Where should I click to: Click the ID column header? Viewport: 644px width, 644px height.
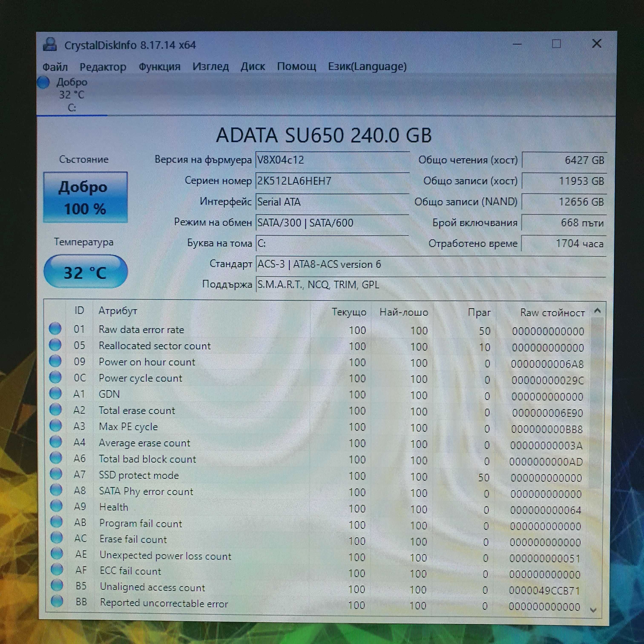[79, 311]
